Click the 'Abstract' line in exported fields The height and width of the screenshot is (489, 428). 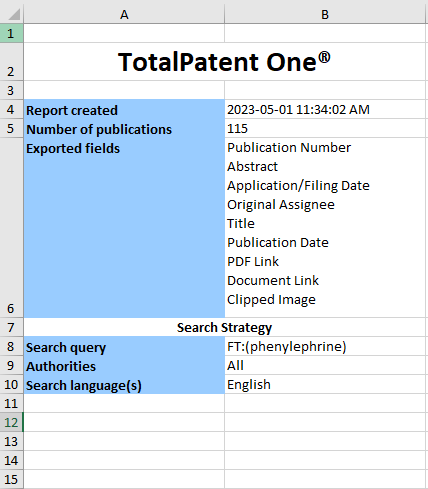(x=252, y=166)
